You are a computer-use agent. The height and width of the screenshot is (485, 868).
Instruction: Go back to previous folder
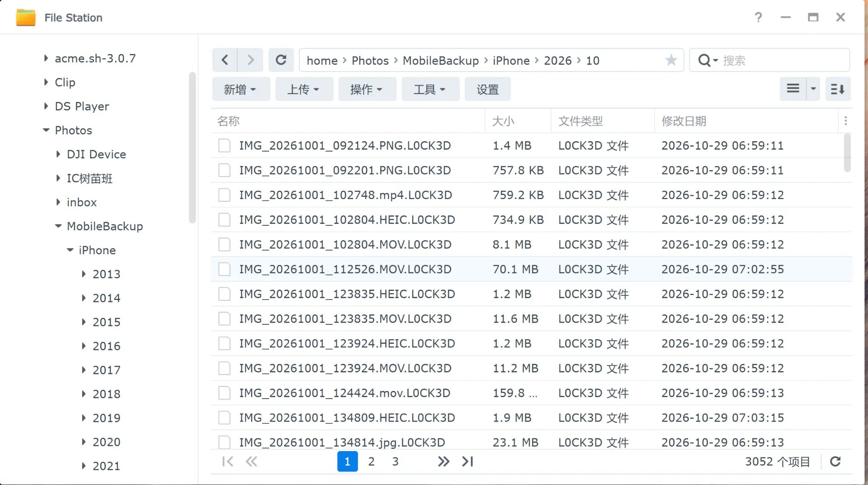point(225,60)
